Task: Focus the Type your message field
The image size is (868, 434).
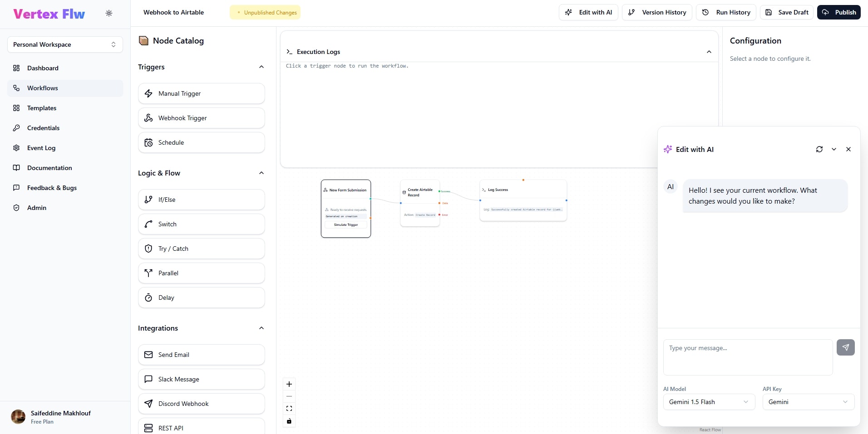Action: (x=748, y=357)
